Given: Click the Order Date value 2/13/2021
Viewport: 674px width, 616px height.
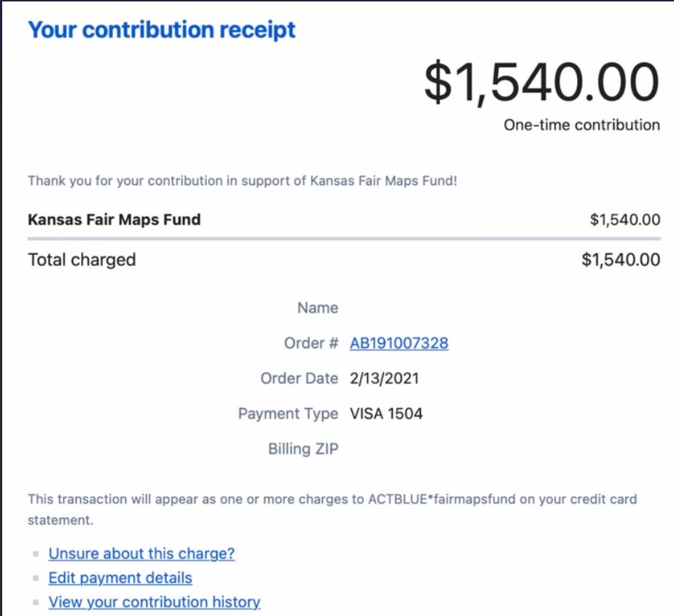Looking at the screenshot, I should tap(384, 378).
